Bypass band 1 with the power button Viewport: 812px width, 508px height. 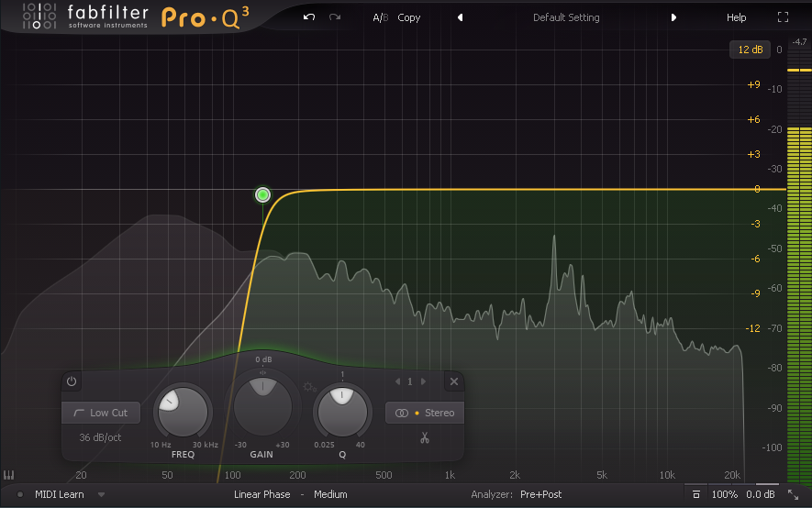[72, 381]
